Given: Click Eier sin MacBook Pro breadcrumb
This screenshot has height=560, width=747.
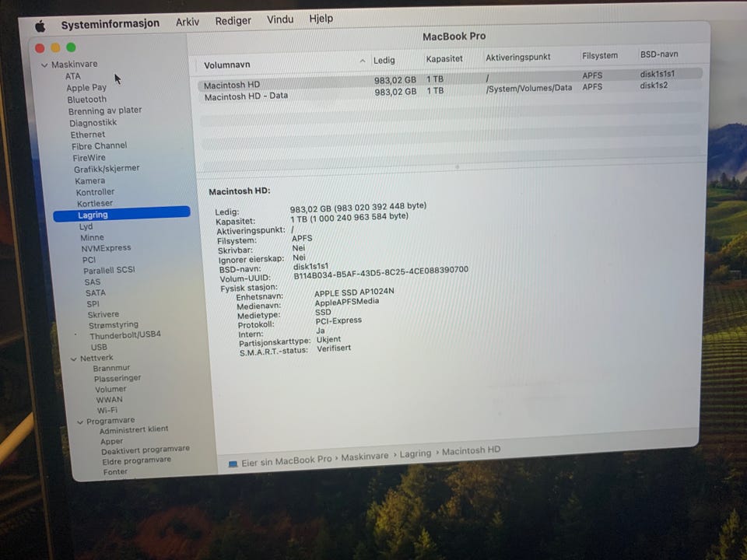Looking at the screenshot, I should 286,461.
